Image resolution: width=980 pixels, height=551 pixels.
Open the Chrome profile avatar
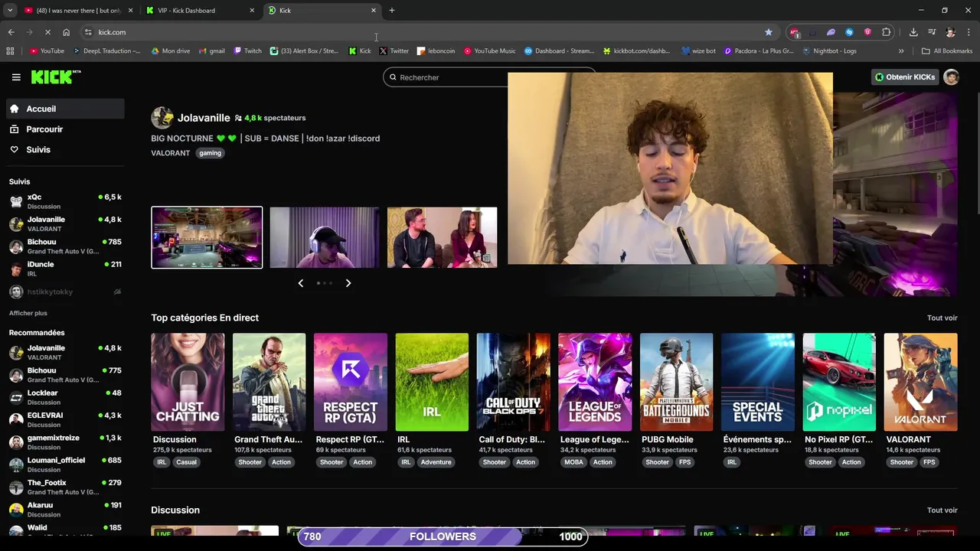coord(950,32)
